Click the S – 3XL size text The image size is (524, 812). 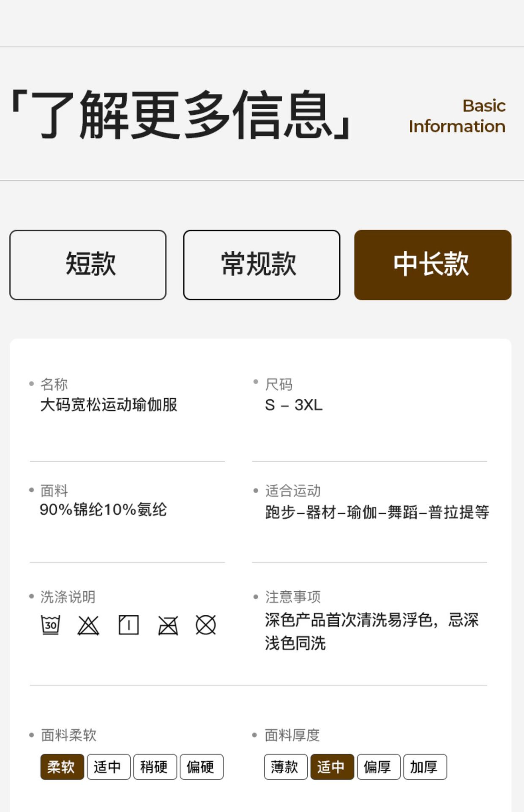[x=294, y=405]
